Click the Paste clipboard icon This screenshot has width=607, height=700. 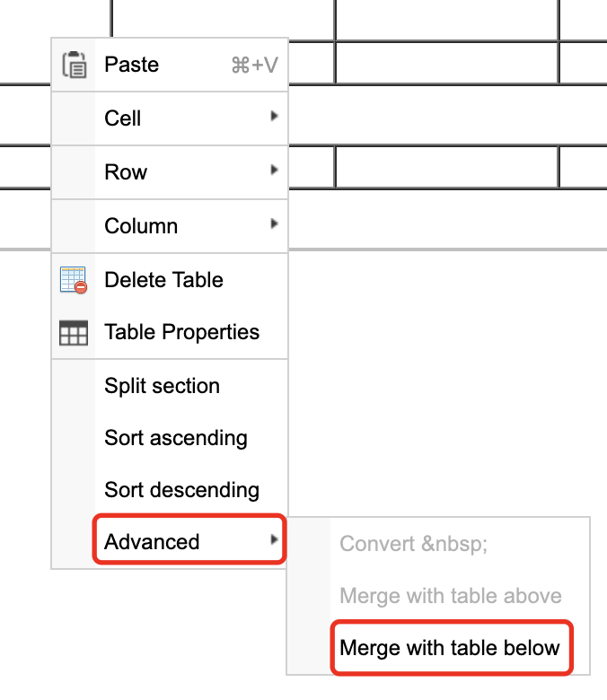pos(74,65)
